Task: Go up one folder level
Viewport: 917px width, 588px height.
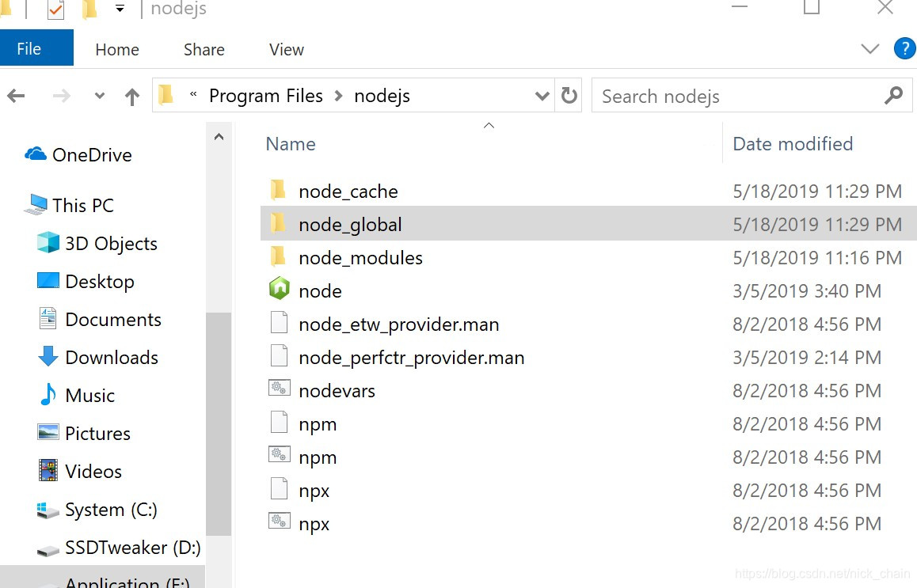Action: click(132, 97)
